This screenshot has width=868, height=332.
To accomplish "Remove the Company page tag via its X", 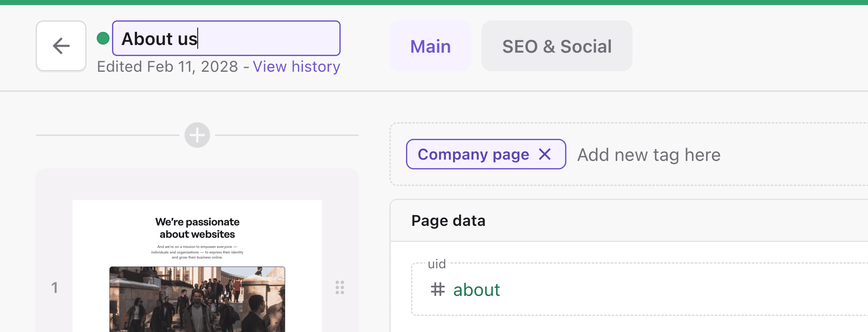I will [546, 155].
